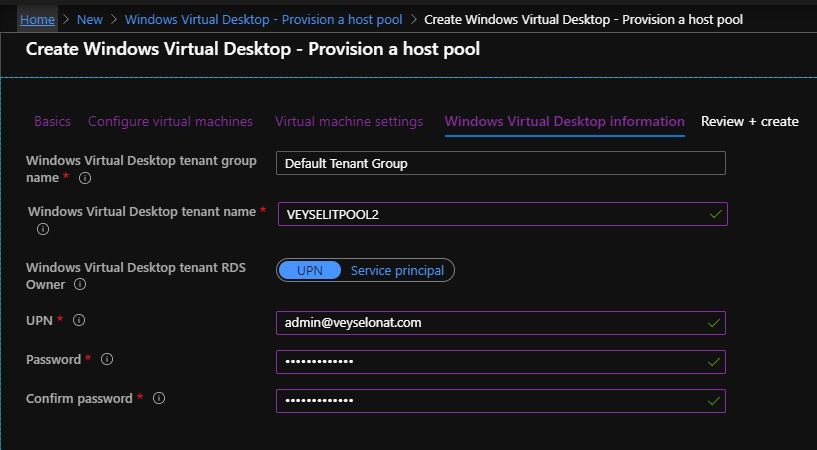Go to Configure virtual machines tab
817x450 pixels.
tap(170, 121)
